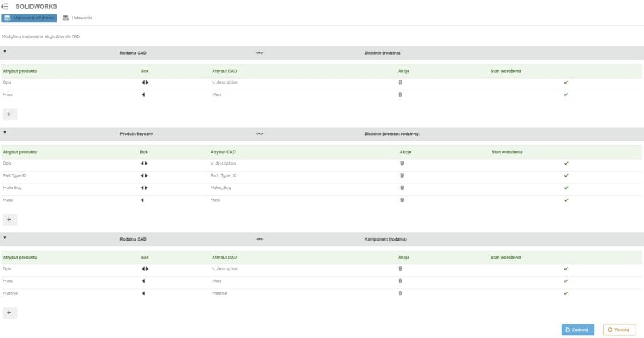
Task: Collapse the Rodzina CAD – Komponent (rodzina) section
Action: coord(5,238)
